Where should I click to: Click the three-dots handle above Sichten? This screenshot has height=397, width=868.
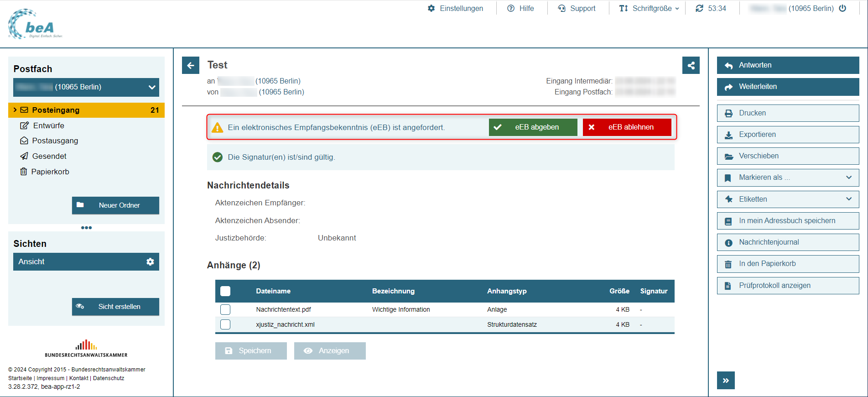click(x=86, y=228)
